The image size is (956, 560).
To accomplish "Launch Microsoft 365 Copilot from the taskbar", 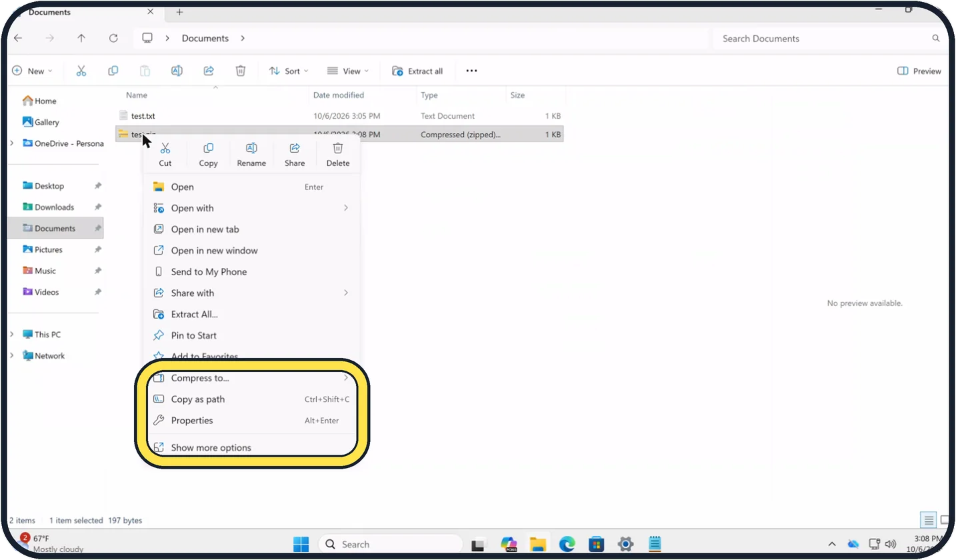I will tap(509, 544).
